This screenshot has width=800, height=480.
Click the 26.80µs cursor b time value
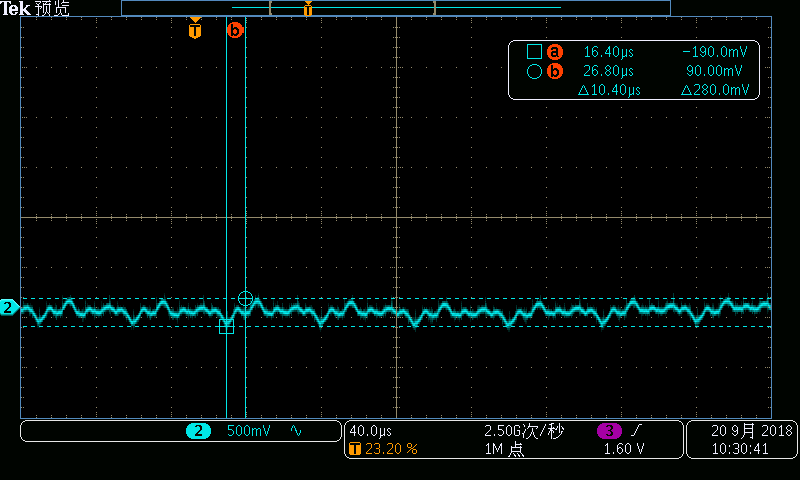click(x=608, y=71)
